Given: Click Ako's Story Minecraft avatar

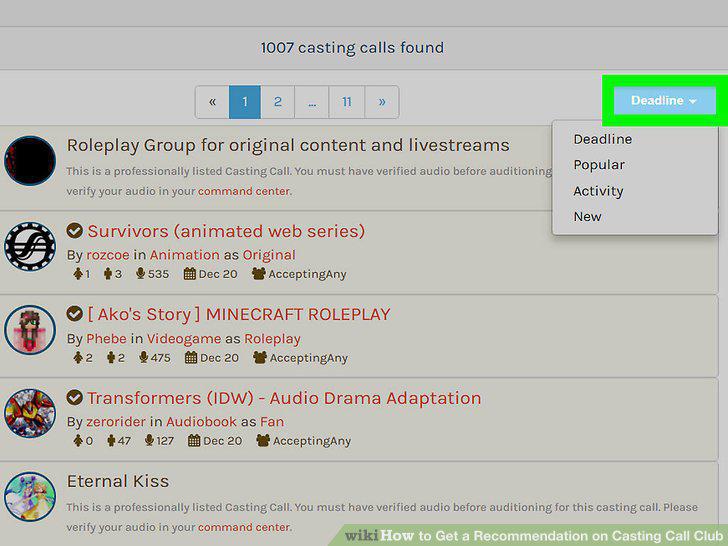Looking at the screenshot, I should click(x=30, y=330).
